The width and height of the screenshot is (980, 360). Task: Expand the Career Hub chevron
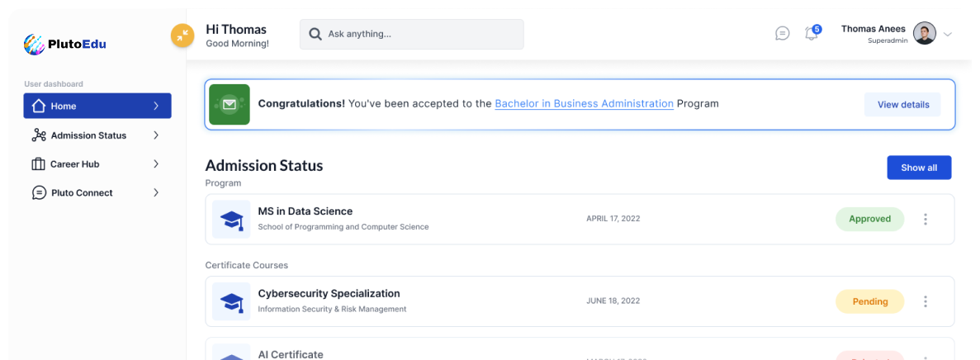(156, 164)
